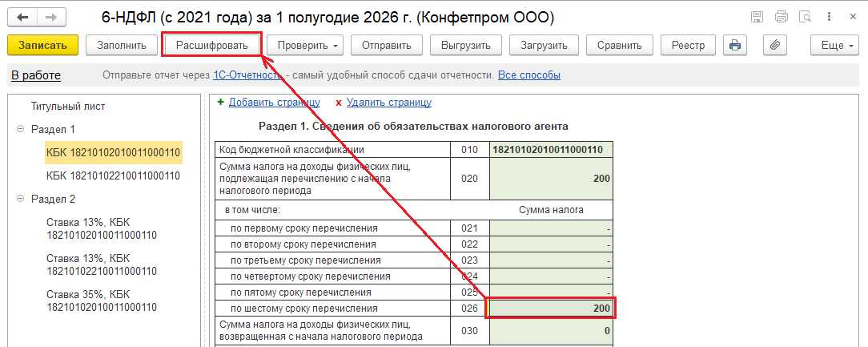Click the 'Код бюджетной классификации' label
Viewport: 868px width, 347px height.
[x=291, y=150]
